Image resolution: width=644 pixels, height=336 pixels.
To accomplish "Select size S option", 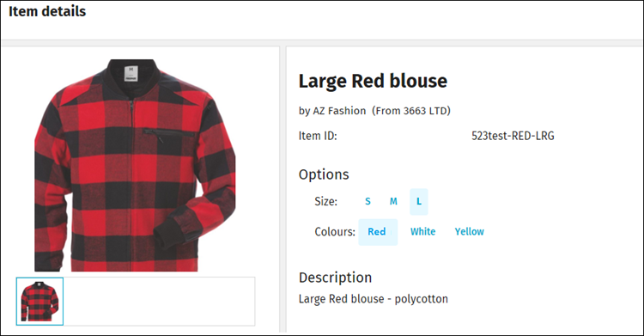I will [x=368, y=202].
